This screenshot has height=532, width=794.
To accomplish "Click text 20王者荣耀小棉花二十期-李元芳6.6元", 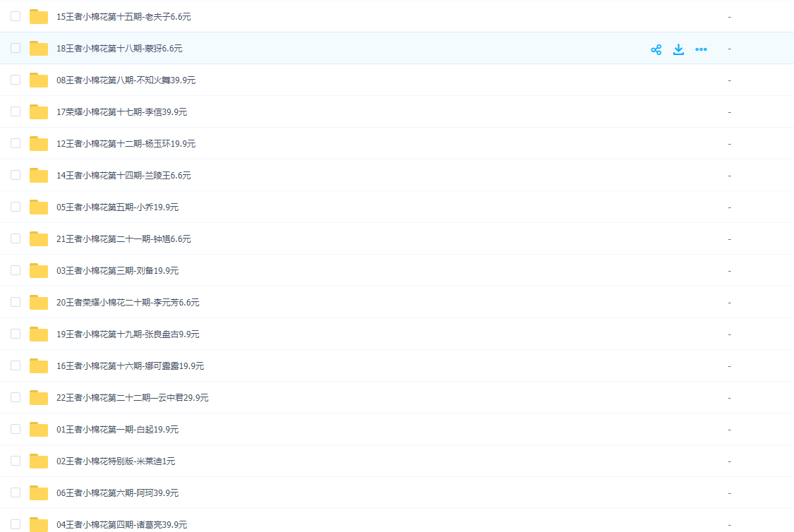I will point(128,302).
